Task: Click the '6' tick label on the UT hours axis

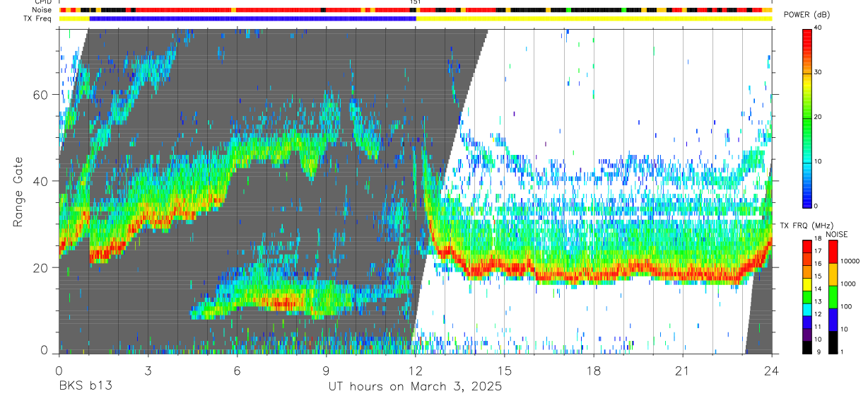Action: click(237, 371)
